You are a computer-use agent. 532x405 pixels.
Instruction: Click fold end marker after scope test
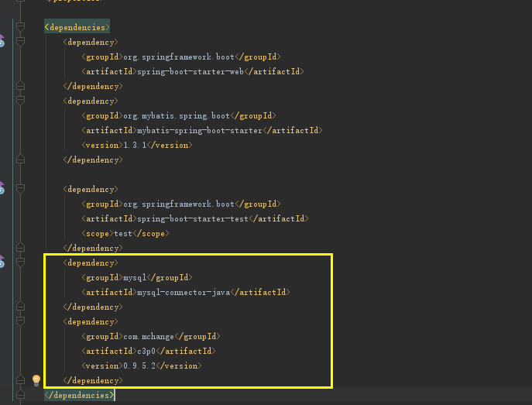click(x=20, y=248)
